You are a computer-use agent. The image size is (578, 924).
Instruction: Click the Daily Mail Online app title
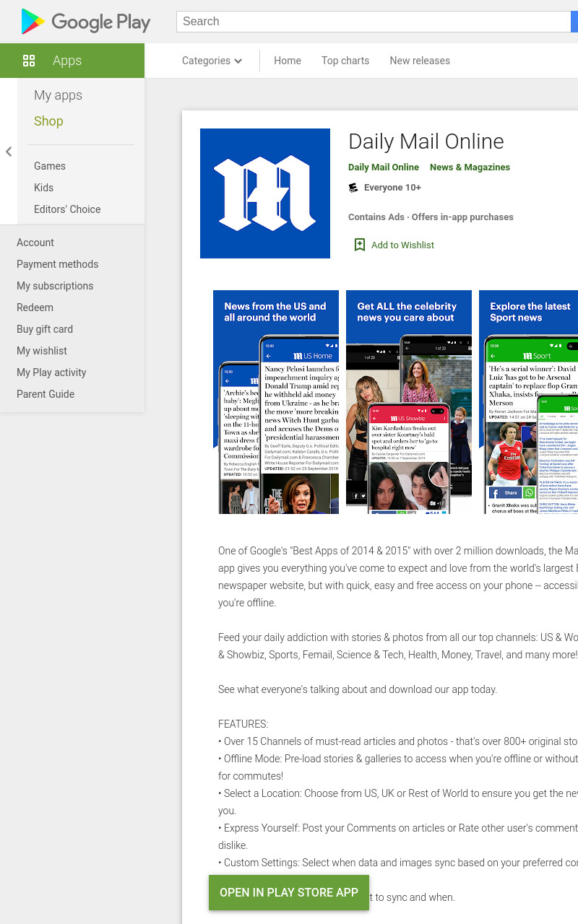pos(426,141)
